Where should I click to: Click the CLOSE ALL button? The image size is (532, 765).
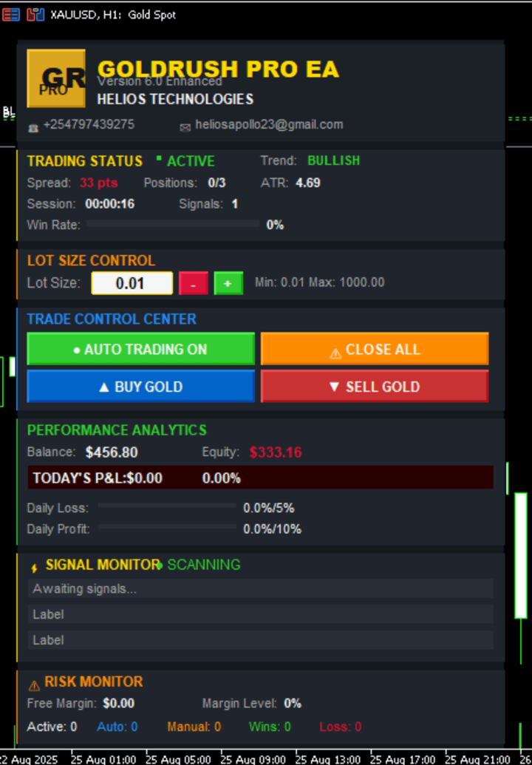375,349
